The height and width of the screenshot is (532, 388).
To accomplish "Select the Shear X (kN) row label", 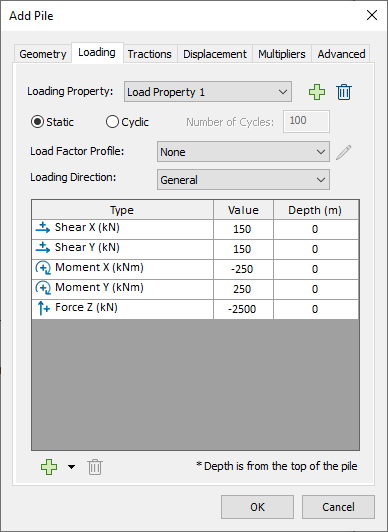I will tap(87, 227).
